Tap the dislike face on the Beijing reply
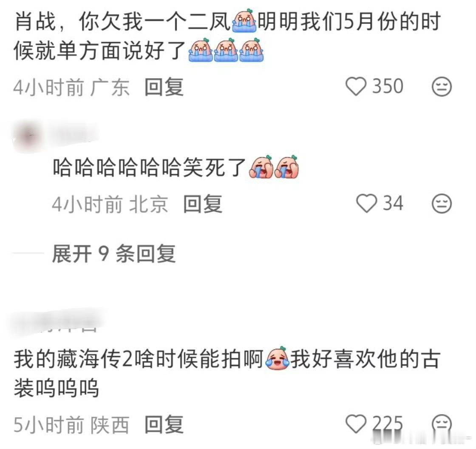This screenshot has height=449, width=476. click(442, 203)
